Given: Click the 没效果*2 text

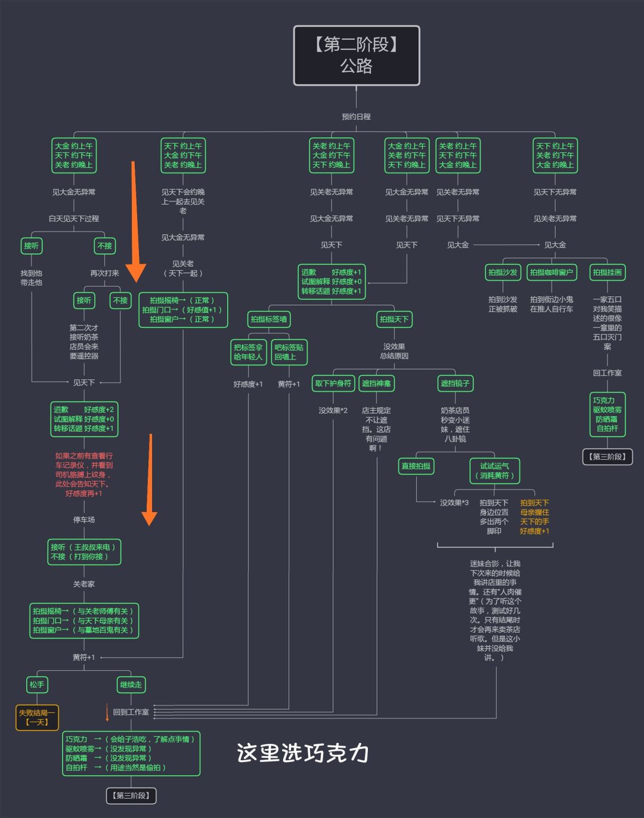Looking at the screenshot, I should 333,411.
